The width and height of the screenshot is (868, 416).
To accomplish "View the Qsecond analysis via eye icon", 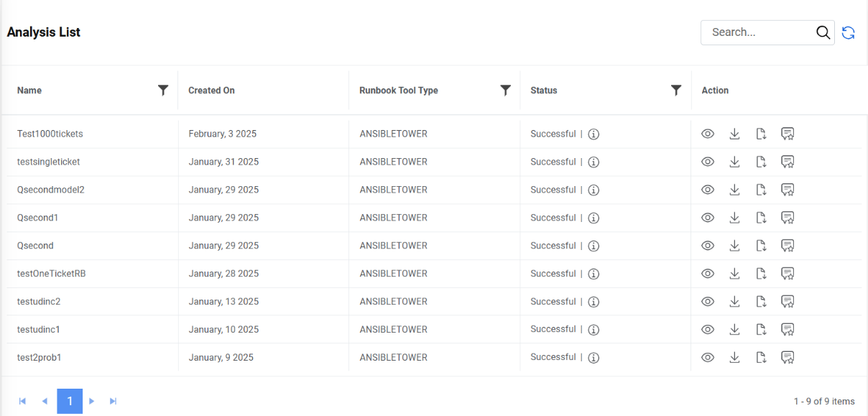I will [x=708, y=246].
